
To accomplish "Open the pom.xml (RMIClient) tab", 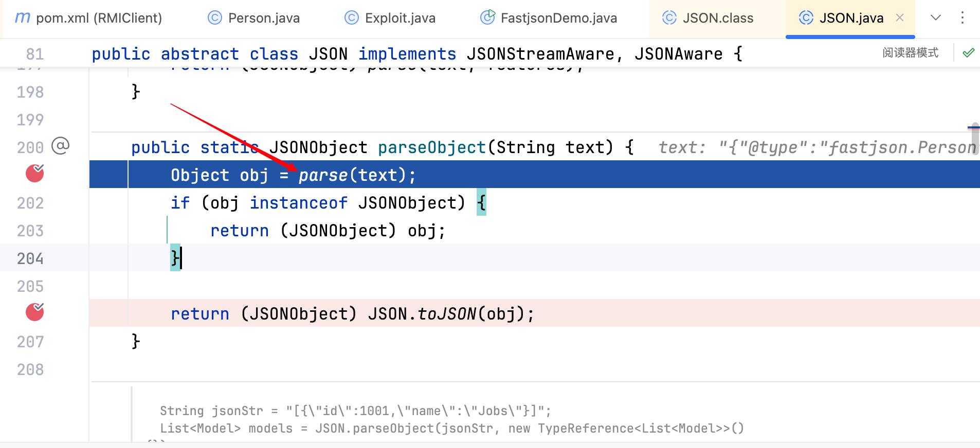I will pyautogui.click(x=88, y=18).
